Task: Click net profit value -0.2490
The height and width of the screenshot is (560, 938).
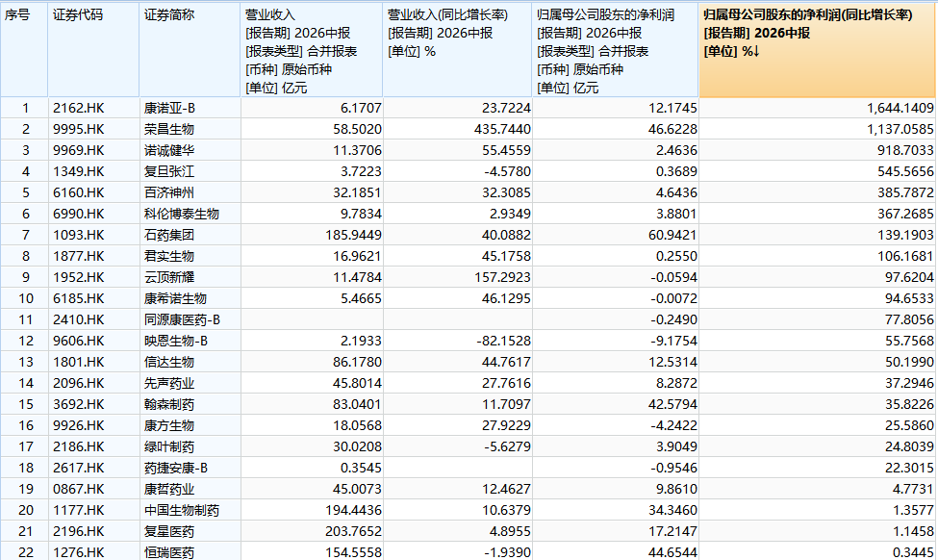Action: pyautogui.click(x=672, y=319)
